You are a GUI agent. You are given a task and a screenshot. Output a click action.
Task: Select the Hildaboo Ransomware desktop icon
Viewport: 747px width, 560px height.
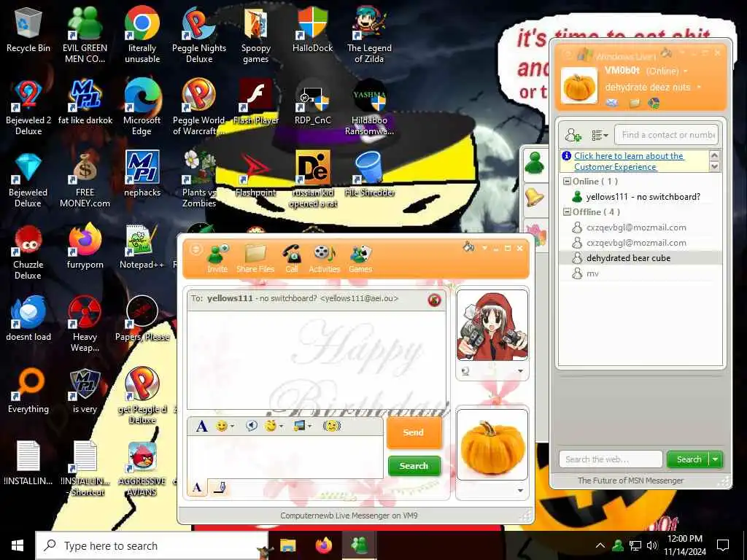tap(369, 108)
